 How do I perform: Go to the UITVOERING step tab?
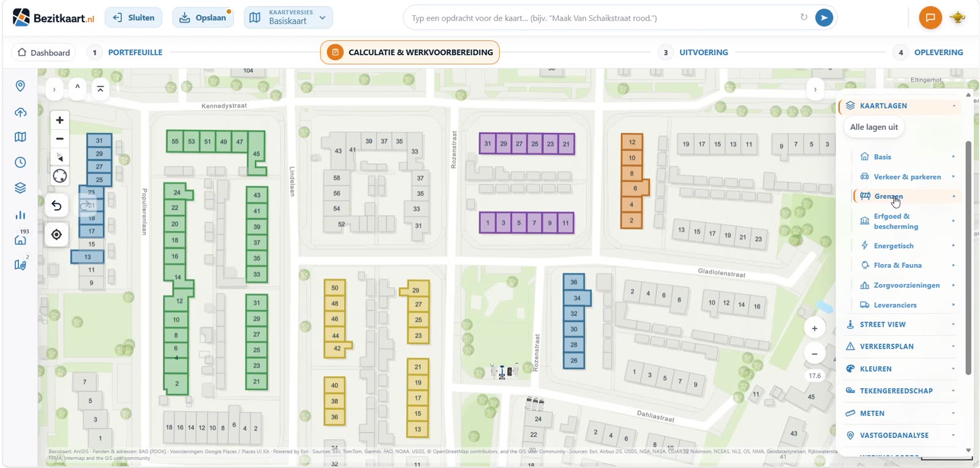click(704, 53)
